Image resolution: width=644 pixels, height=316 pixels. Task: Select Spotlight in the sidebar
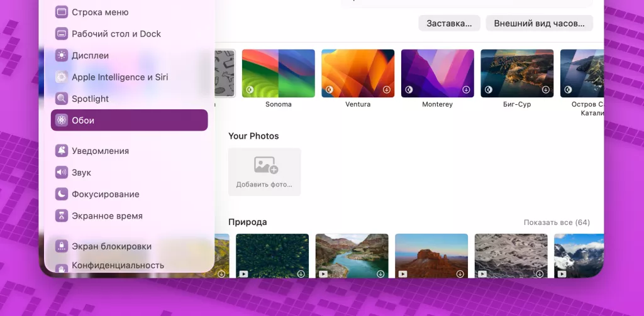click(130, 99)
